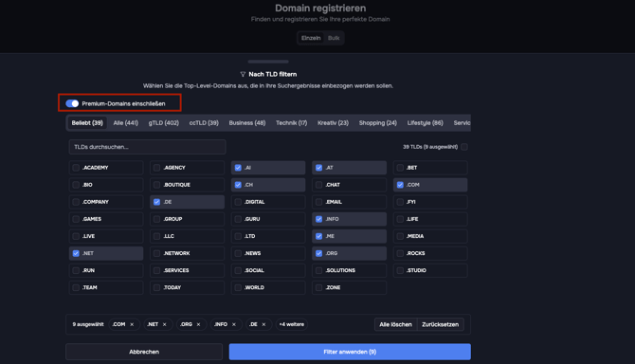Click the Abbrechen button
635x364 pixels.
tap(144, 352)
